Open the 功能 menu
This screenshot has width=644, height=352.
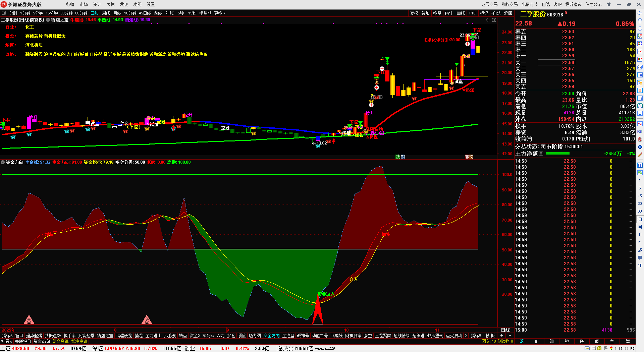point(137,4)
